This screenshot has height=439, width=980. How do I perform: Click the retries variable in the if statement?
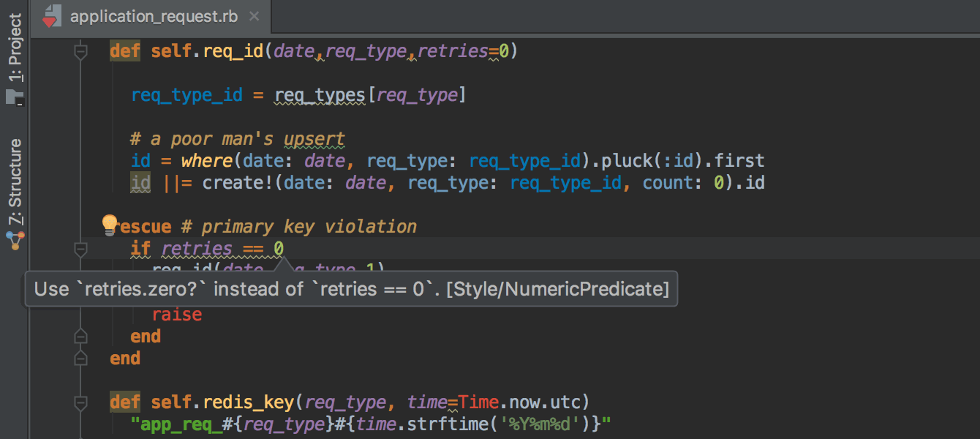pyautogui.click(x=197, y=249)
